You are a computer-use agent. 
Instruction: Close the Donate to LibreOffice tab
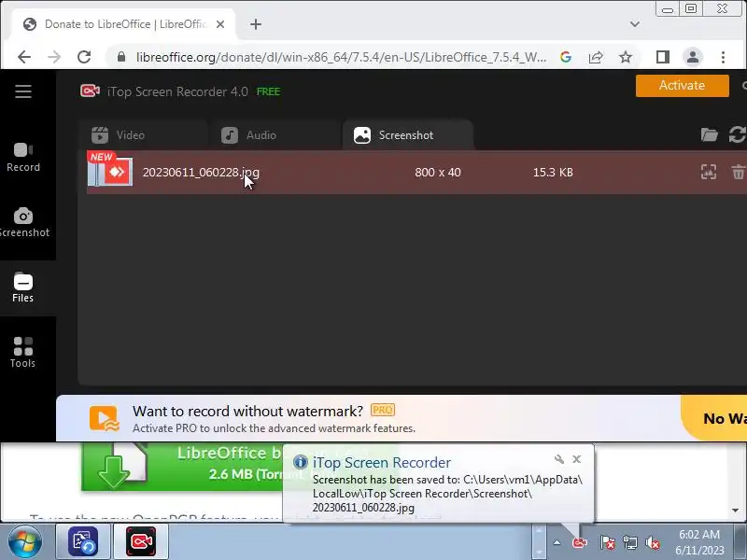tap(220, 24)
